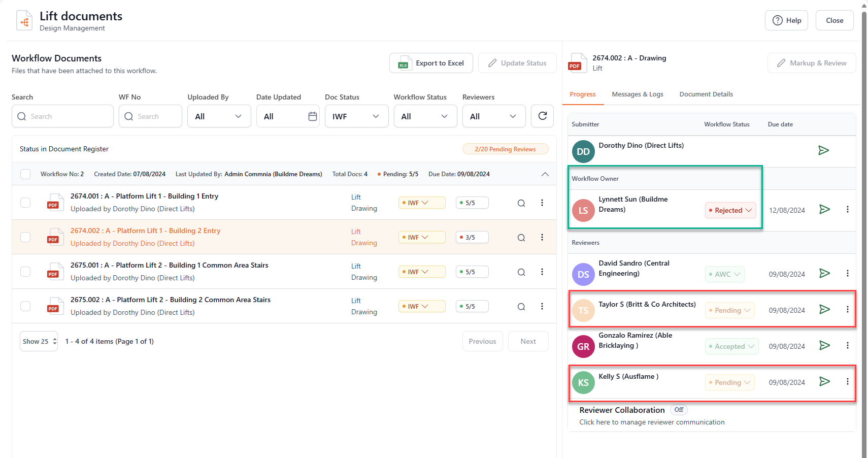Go to Next page of items
Screen dimensions: 868x458
point(528,341)
